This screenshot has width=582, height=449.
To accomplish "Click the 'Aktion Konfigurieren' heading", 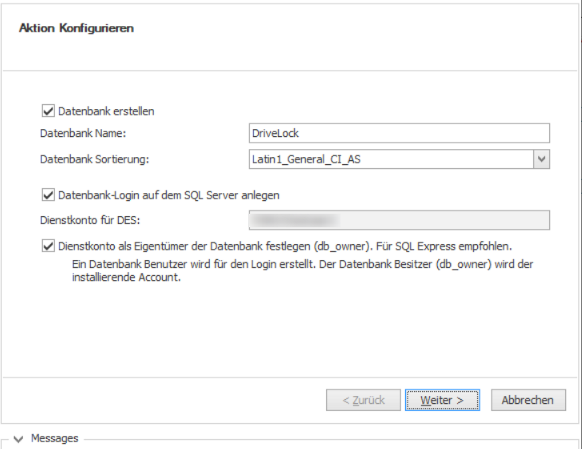I will coord(76,28).
